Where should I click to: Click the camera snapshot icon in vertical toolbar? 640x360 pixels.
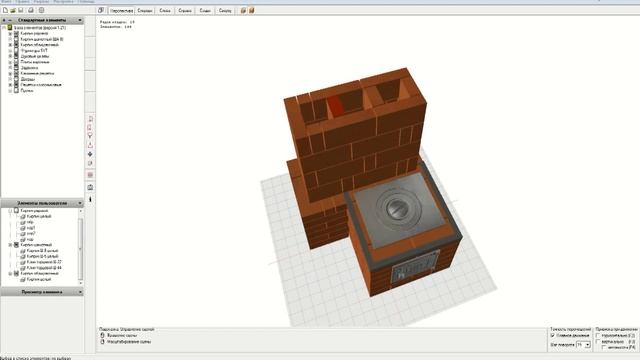click(x=90, y=187)
